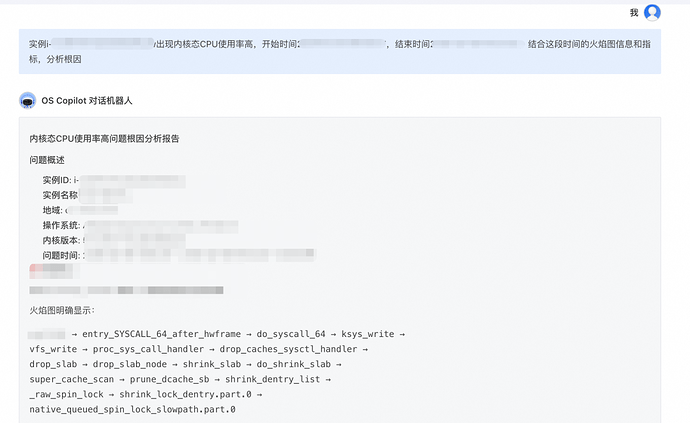The image size is (690, 423).
Task: Click the 结束时间 text in the user message
Action: 408,44
